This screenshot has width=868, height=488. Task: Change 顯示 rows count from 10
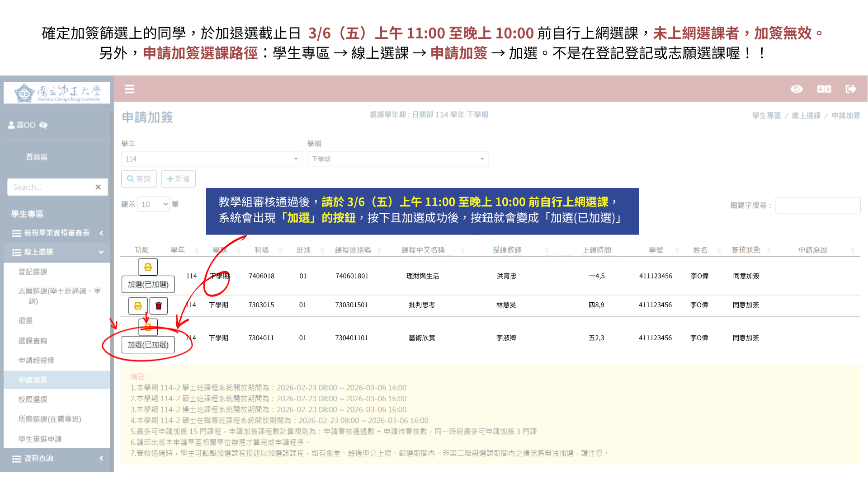point(153,204)
